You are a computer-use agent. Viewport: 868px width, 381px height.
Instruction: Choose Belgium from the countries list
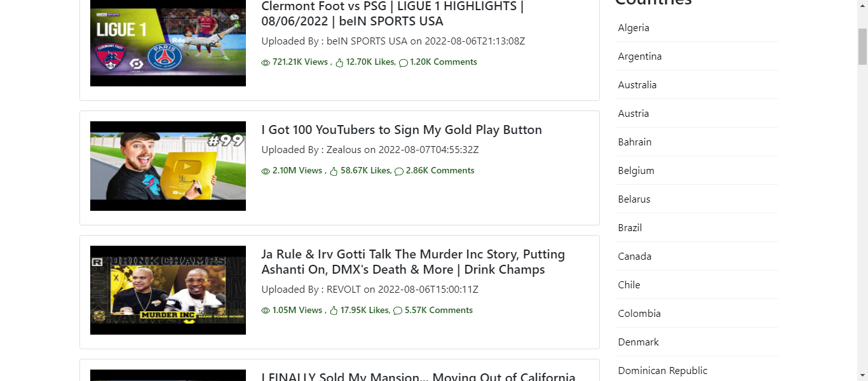click(696, 171)
